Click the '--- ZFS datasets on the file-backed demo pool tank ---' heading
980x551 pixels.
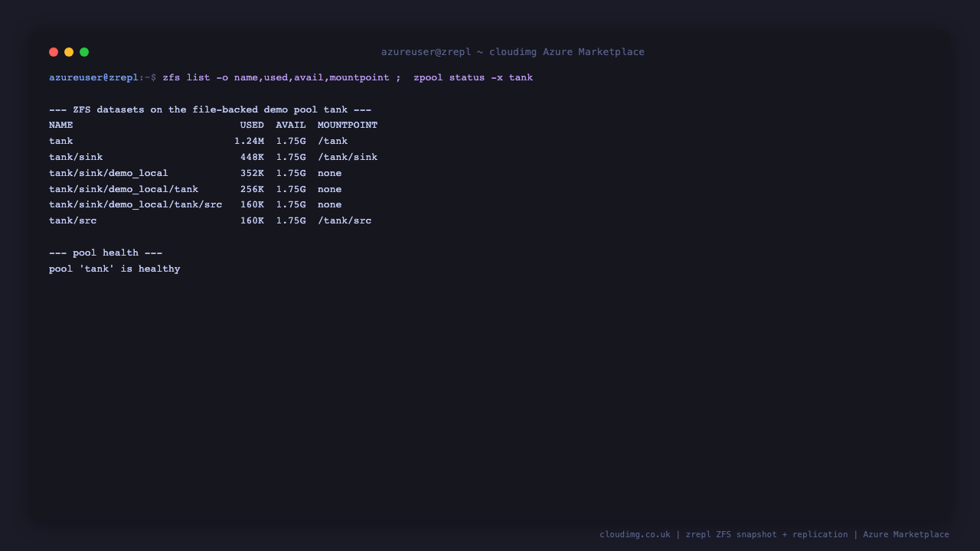pyautogui.click(x=210, y=110)
